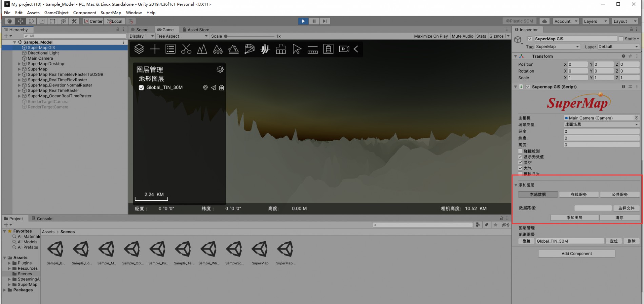
Task: Open the Free Aspect dropdown
Action: (x=182, y=36)
